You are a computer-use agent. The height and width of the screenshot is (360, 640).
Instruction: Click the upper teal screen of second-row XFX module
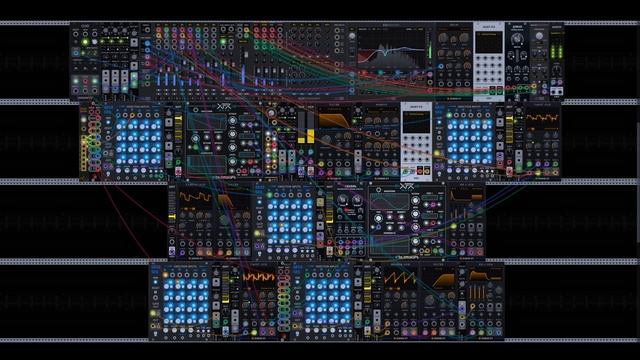tap(207, 122)
